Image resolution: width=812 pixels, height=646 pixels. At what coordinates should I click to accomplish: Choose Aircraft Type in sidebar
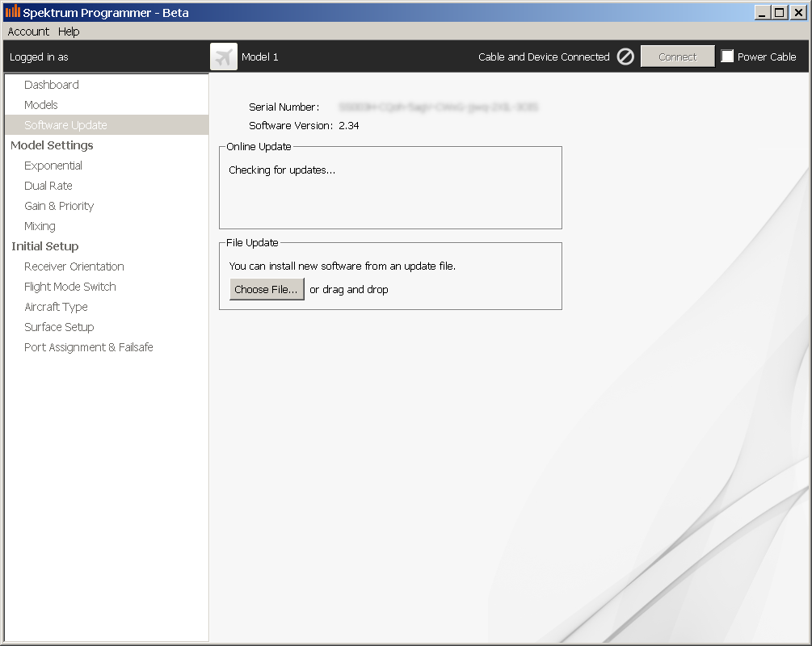(56, 307)
